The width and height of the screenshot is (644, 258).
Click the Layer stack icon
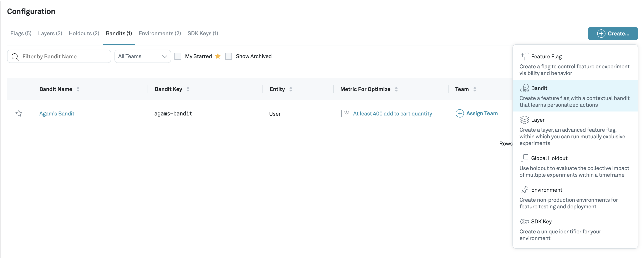tap(524, 120)
